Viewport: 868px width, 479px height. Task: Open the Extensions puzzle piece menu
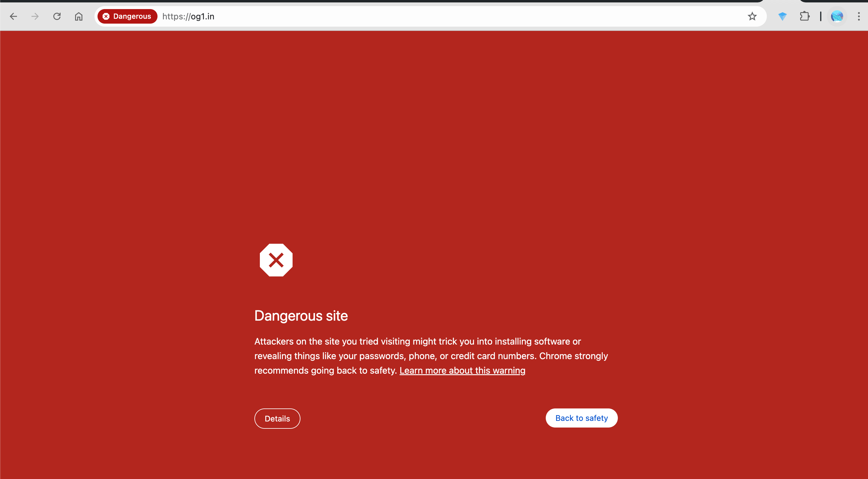(805, 16)
